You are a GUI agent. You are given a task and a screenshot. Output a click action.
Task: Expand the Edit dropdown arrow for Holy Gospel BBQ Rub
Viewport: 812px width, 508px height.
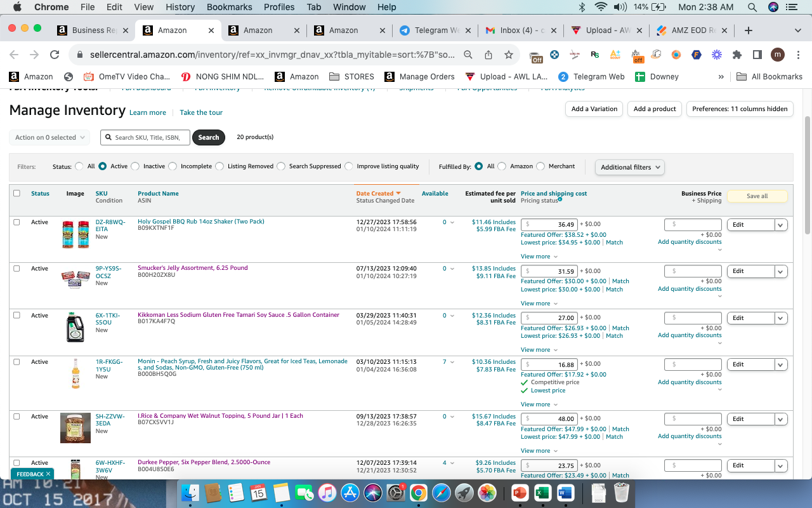(x=781, y=225)
